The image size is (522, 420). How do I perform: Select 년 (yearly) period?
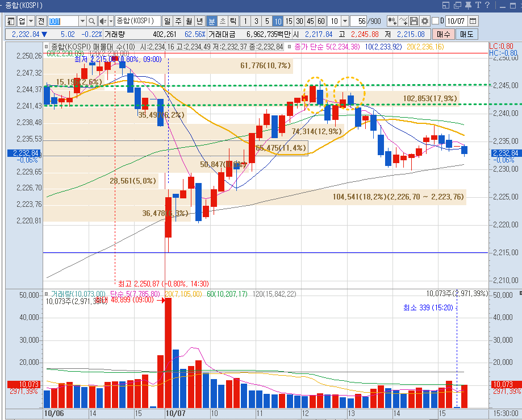point(200,22)
